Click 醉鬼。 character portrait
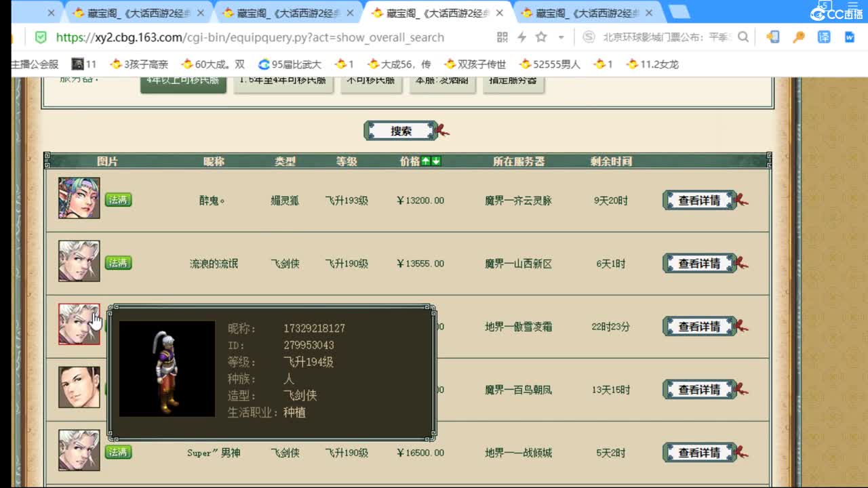This screenshot has height=488, width=868. pyautogui.click(x=79, y=198)
